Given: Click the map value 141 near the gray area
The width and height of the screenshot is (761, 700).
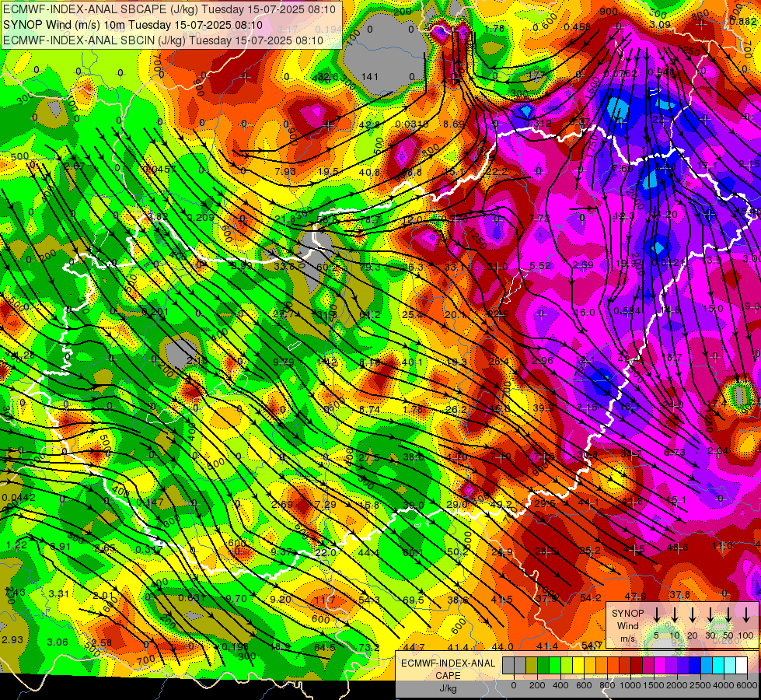Looking at the screenshot, I should 370,77.
